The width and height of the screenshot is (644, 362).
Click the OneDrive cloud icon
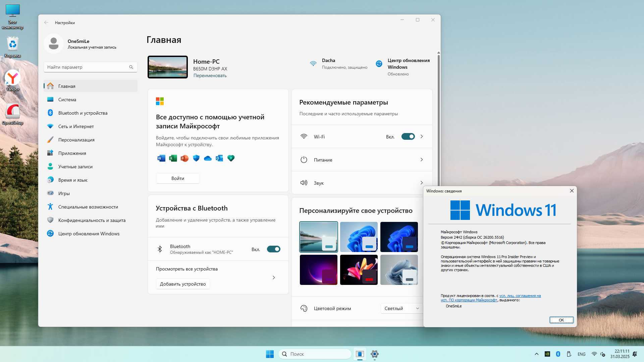click(208, 158)
